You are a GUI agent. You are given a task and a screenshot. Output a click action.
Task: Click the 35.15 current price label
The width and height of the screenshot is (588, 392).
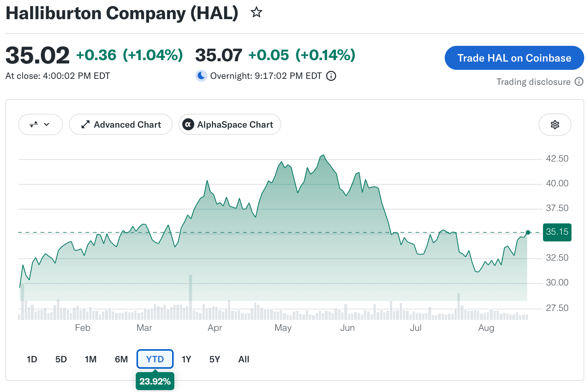coord(557,232)
